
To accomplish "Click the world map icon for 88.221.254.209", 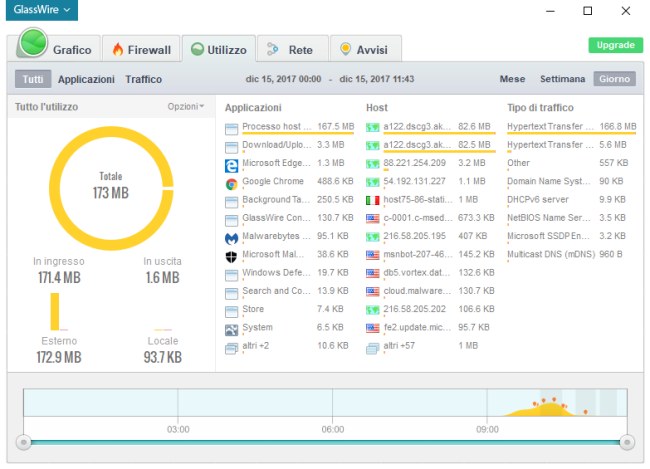I will click(373, 164).
